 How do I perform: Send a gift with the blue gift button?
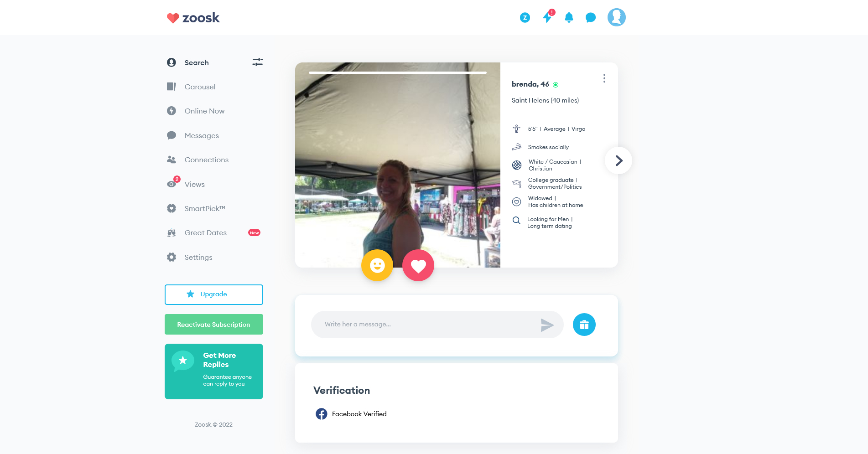(584, 325)
